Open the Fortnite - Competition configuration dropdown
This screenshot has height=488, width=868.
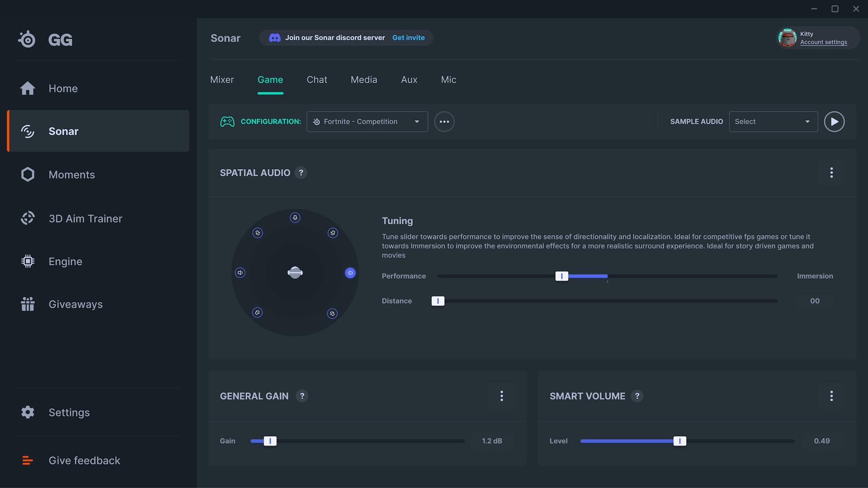[x=367, y=122]
